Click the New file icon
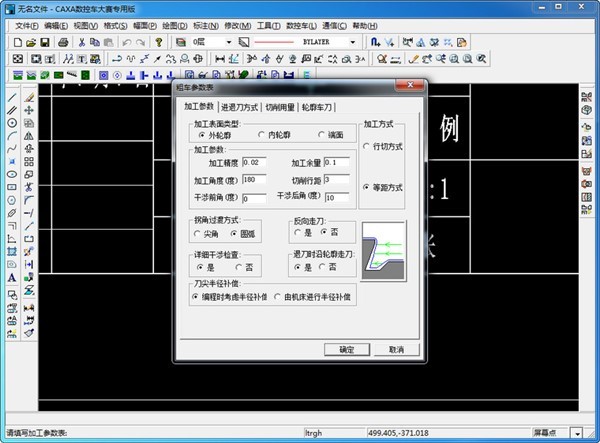The width and height of the screenshot is (600, 443). [x=19, y=43]
